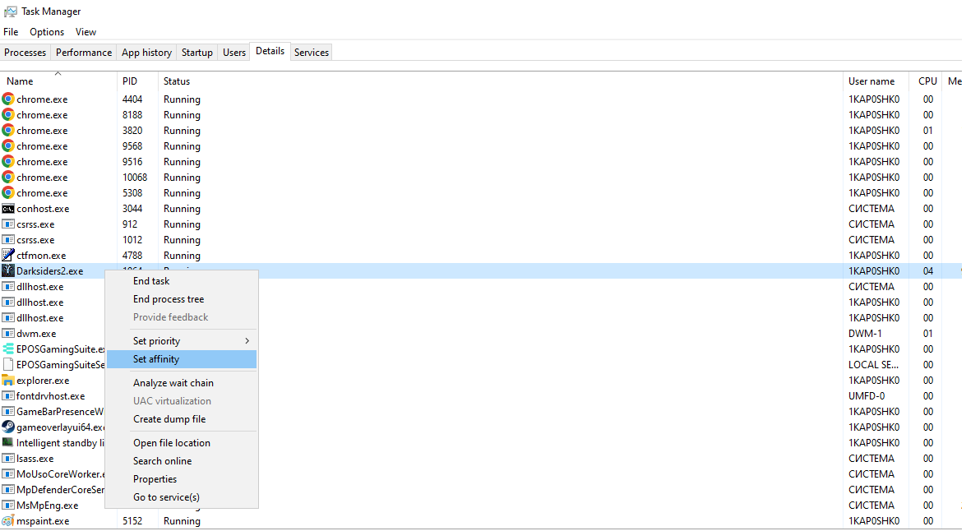Switch to the Performance tab
Screen dimensions: 980x531
point(84,53)
